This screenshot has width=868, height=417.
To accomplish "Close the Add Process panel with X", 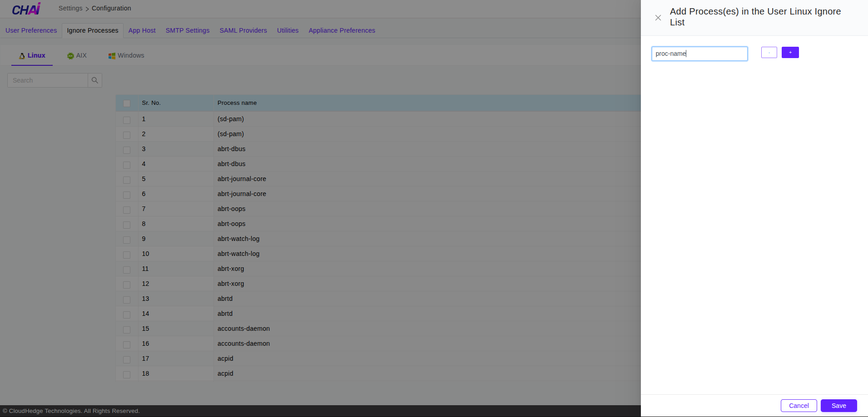I will coord(658,18).
